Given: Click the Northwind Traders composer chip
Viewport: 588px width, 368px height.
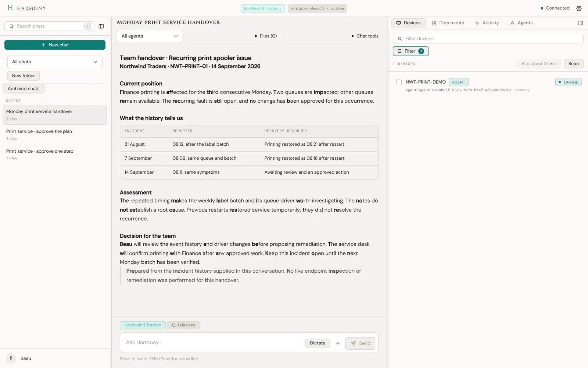Looking at the screenshot, I should click(x=143, y=325).
